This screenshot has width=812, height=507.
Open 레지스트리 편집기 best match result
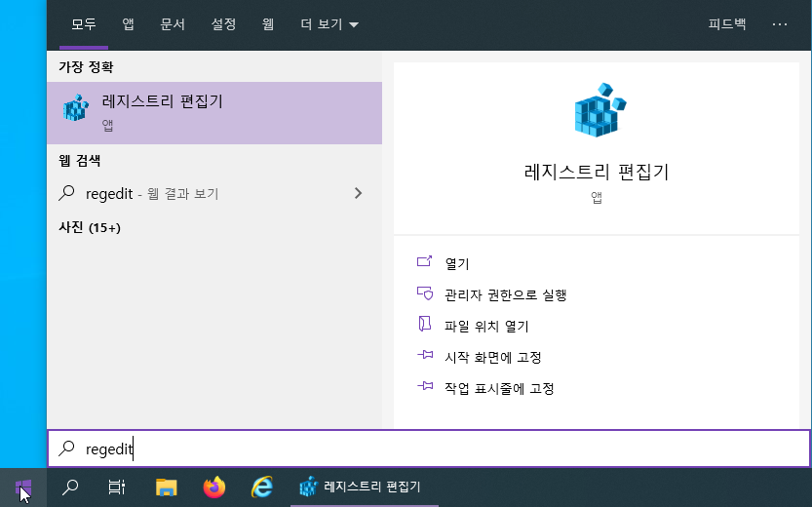[214, 113]
